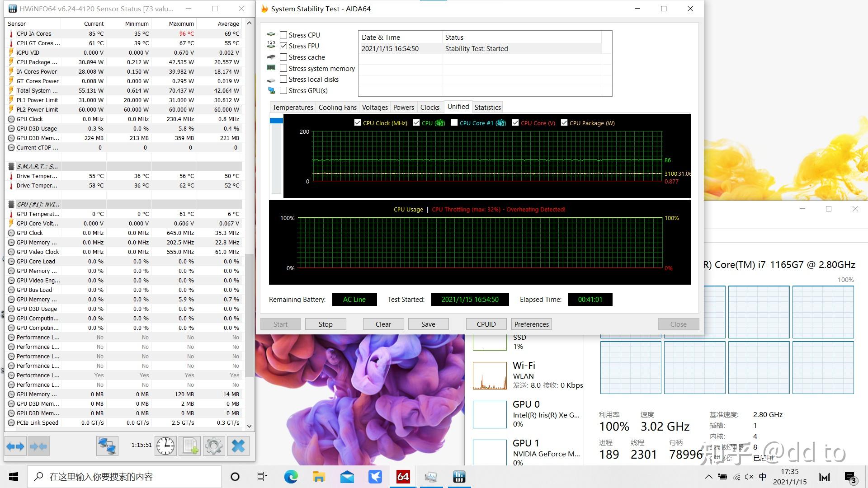The width and height of the screenshot is (868, 488).
Task: Show hidden tray icons chevron
Action: 708,477
